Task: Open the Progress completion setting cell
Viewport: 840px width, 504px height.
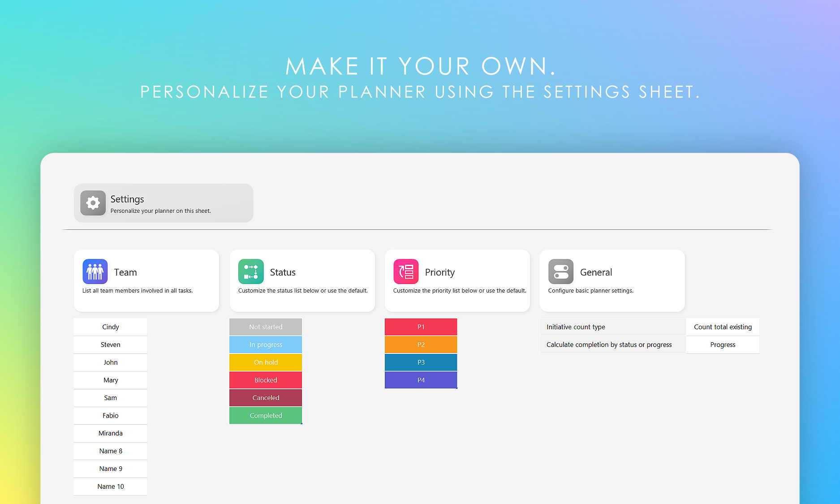Action: point(723,345)
